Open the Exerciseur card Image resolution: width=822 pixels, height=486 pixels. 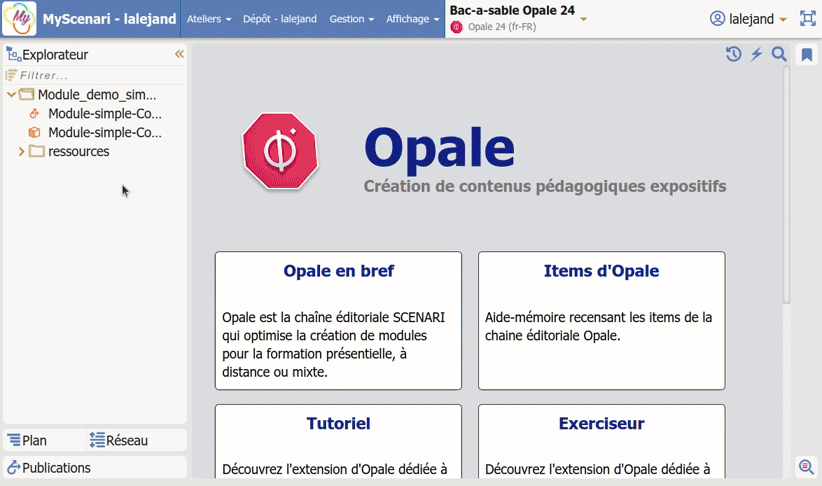point(601,441)
